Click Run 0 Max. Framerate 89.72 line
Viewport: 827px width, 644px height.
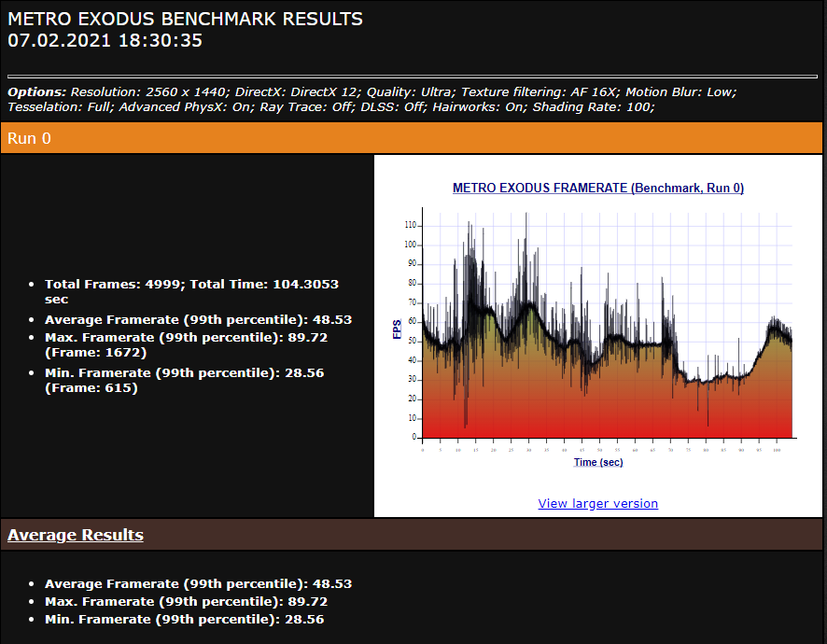[x=186, y=345]
